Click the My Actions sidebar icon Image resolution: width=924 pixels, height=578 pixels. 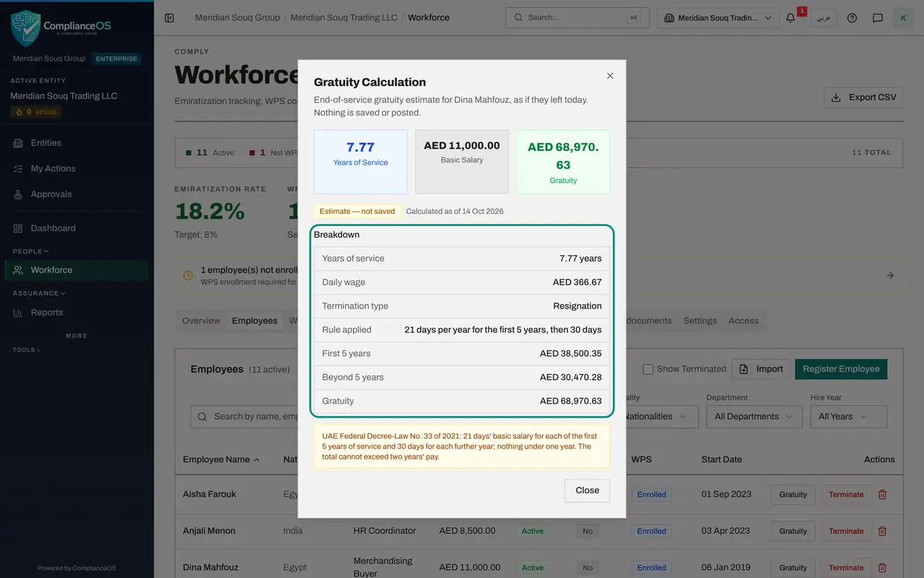pos(18,168)
